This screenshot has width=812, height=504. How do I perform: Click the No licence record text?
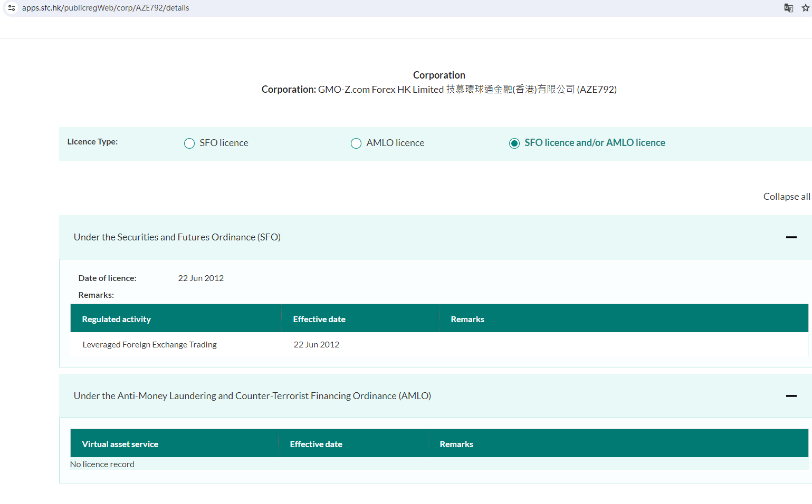pos(102,464)
